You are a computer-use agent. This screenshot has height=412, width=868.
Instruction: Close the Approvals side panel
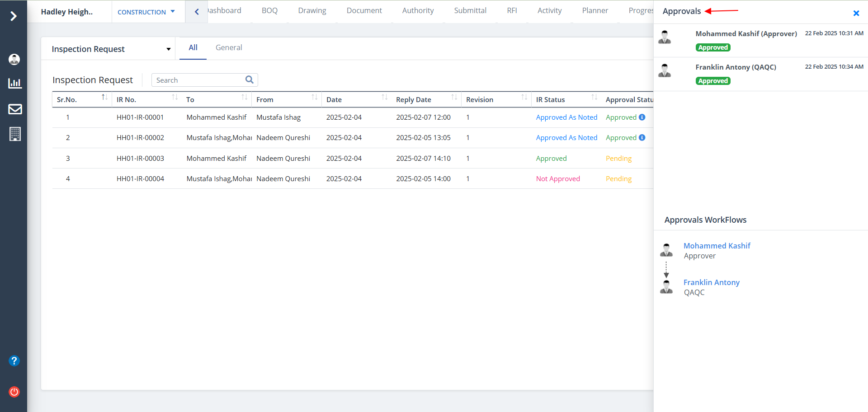[856, 14]
